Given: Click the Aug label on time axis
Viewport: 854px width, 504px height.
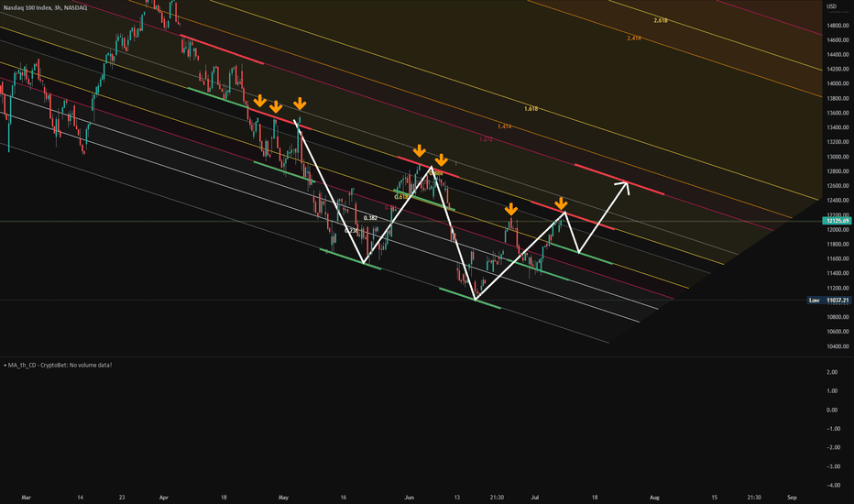Looking at the screenshot, I should click(x=654, y=498).
